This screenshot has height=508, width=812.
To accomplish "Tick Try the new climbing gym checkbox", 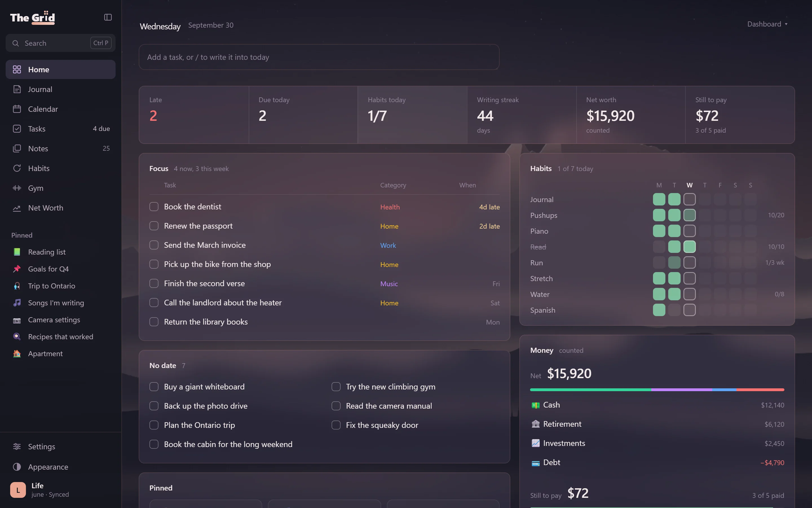I will [x=336, y=387].
